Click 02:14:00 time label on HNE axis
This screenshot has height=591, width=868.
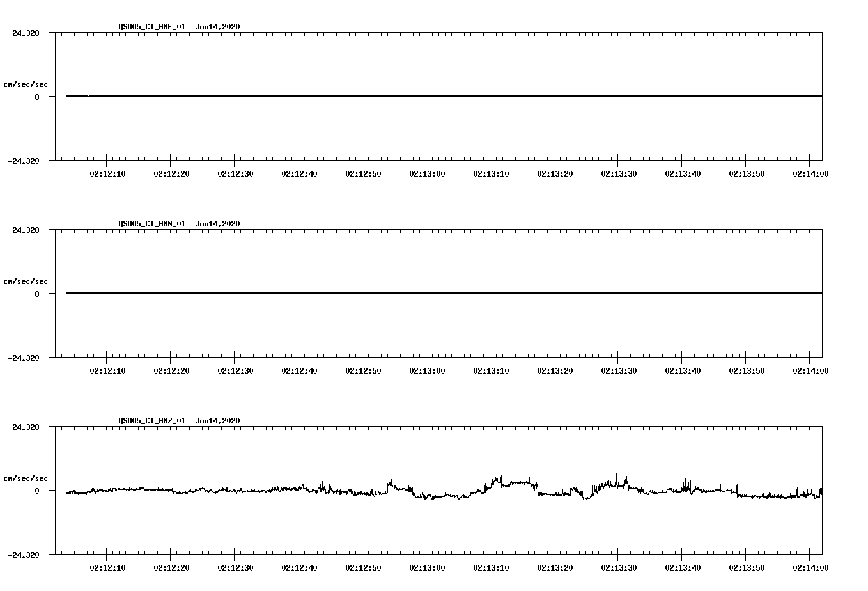pos(810,174)
